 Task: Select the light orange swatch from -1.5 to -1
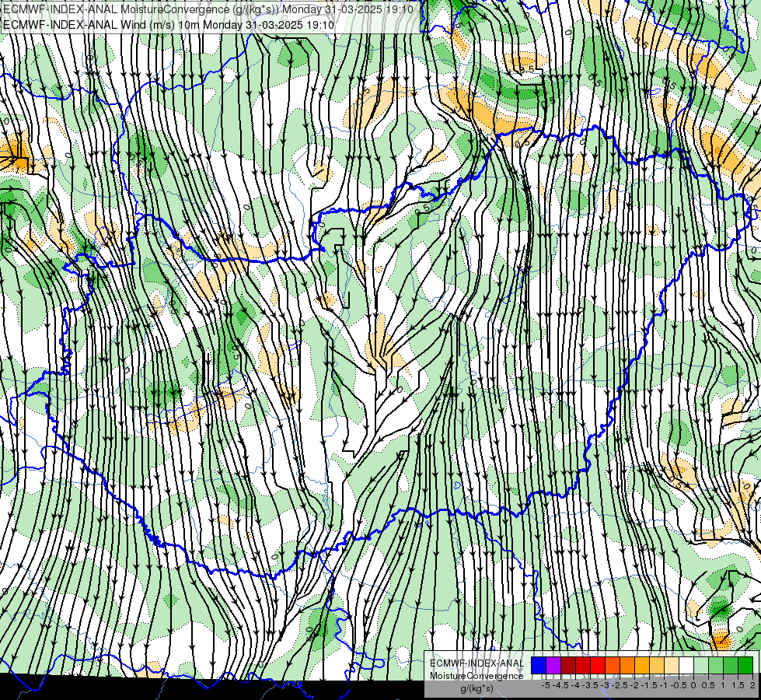[x=657, y=666]
